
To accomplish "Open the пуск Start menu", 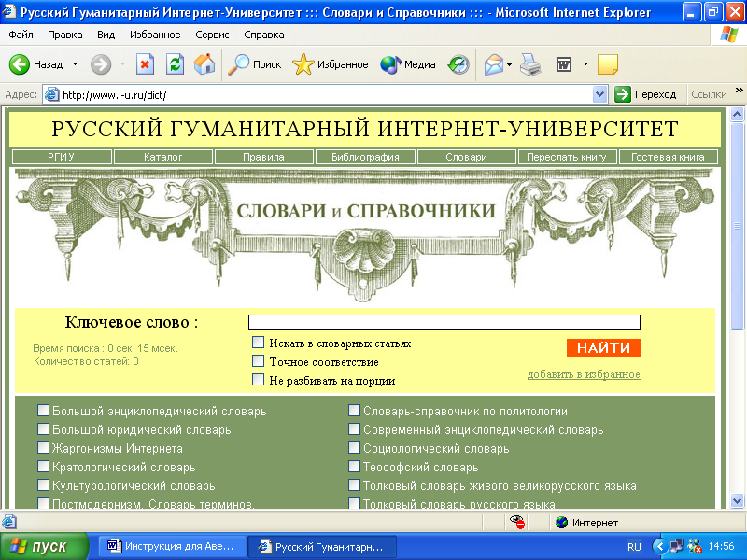I will pos(44,546).
